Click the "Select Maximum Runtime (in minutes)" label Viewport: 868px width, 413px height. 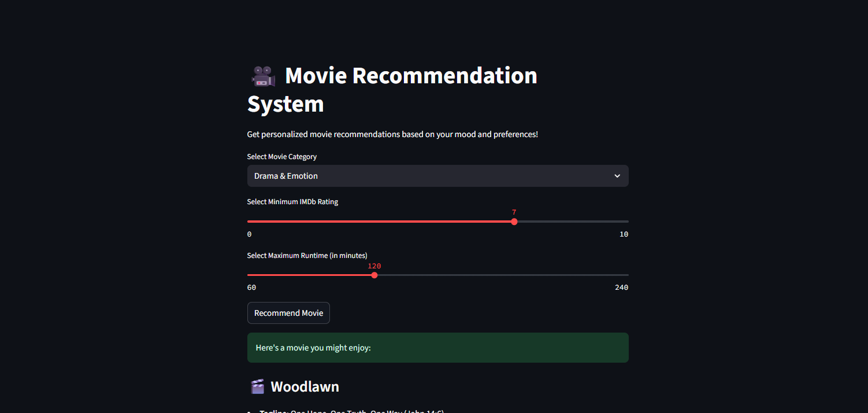[x=307, y=256]
